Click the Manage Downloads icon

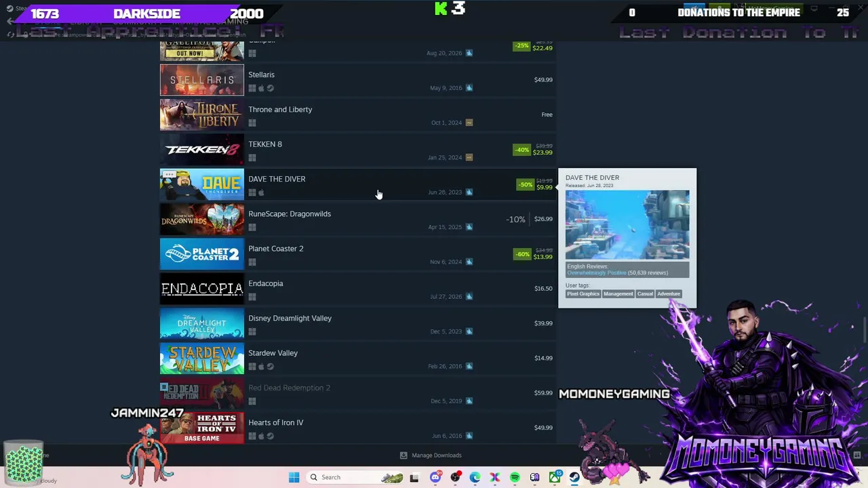pyautogui.click(x=403, y=455)
